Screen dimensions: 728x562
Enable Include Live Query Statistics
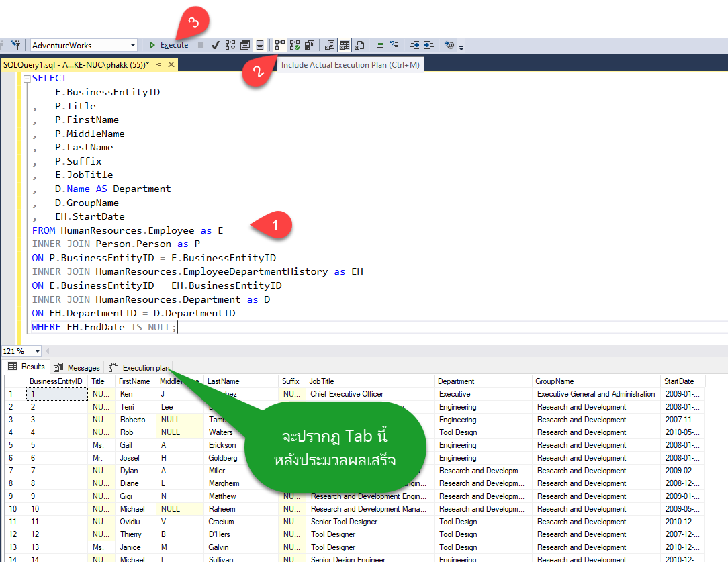click(x=295, y=45)
